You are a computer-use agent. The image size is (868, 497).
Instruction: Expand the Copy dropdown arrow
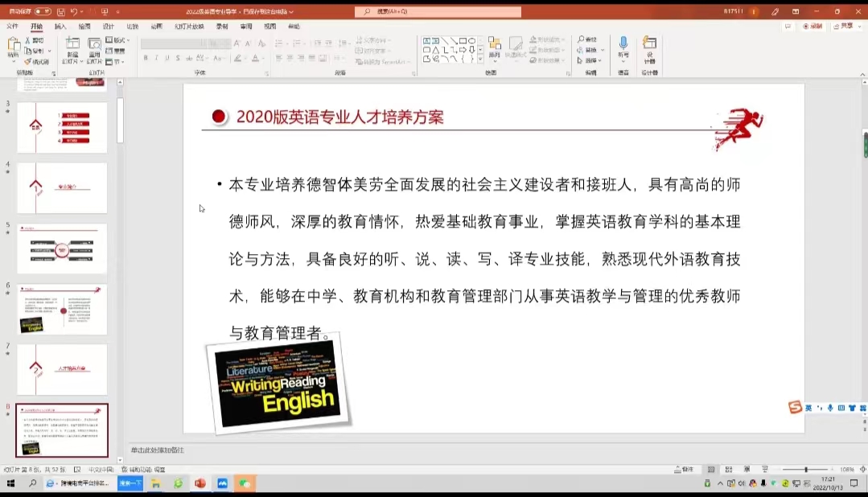(49, 51)
